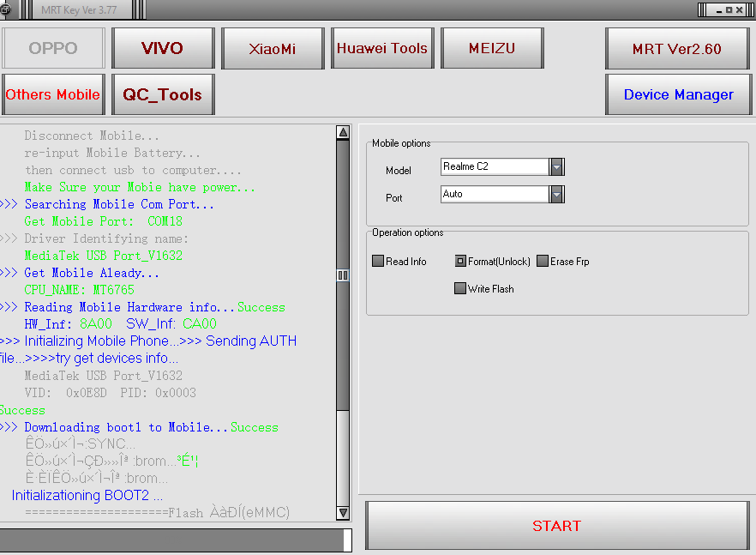
Task: Select the XiaoMi tab
Action: (x=273, y=48)
